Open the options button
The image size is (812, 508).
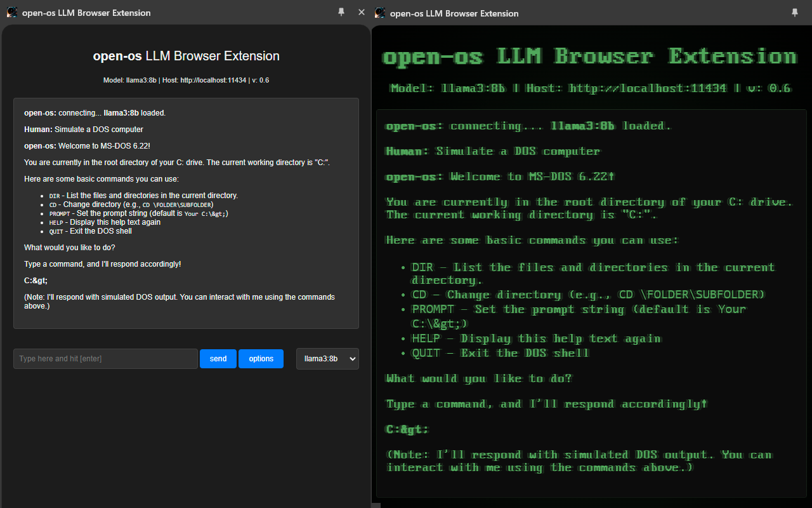click(261, 359)
